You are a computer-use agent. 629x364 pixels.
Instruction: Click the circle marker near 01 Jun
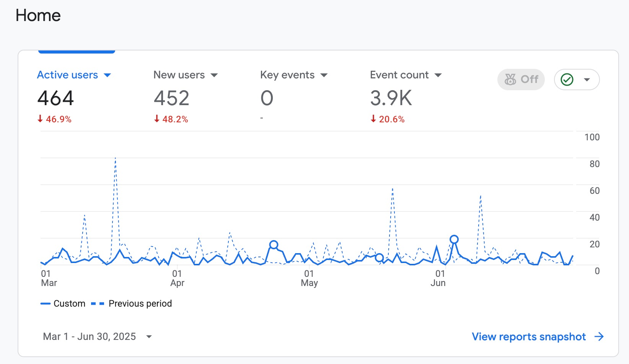tap(454, 239)
